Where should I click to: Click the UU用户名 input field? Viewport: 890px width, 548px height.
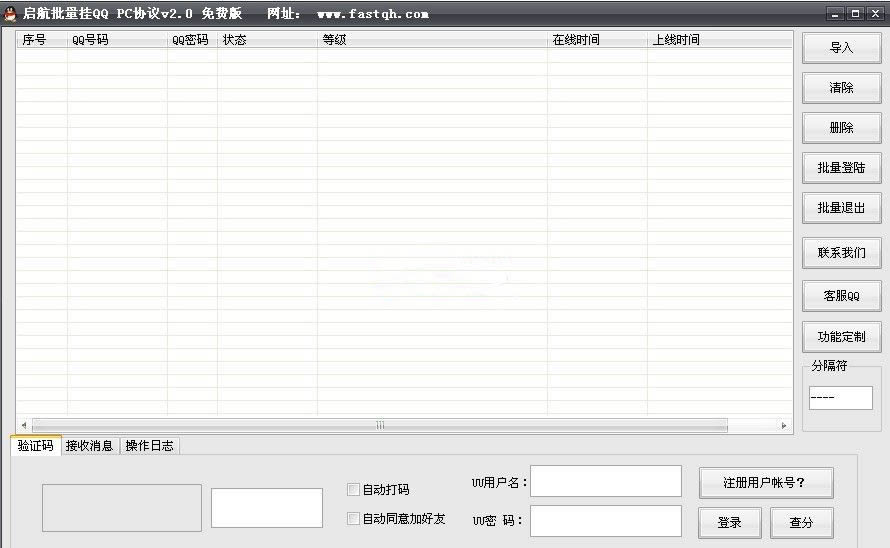point(605,481)
